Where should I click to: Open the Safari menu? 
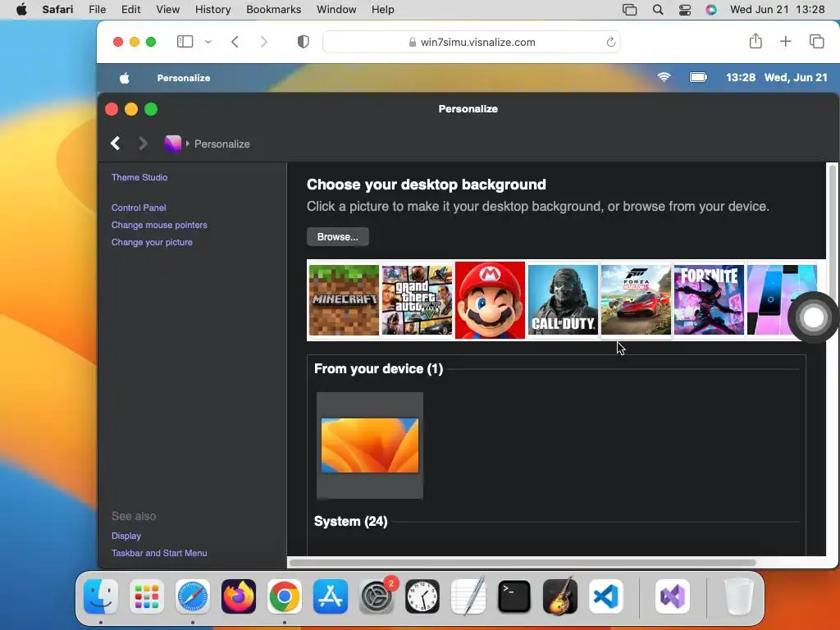click(x=57, y=10)
